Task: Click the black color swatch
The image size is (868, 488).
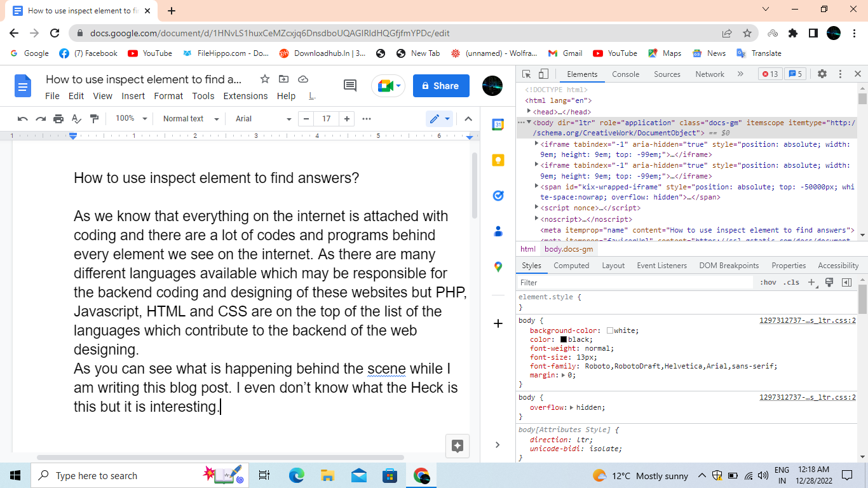Action: point(564,339)
